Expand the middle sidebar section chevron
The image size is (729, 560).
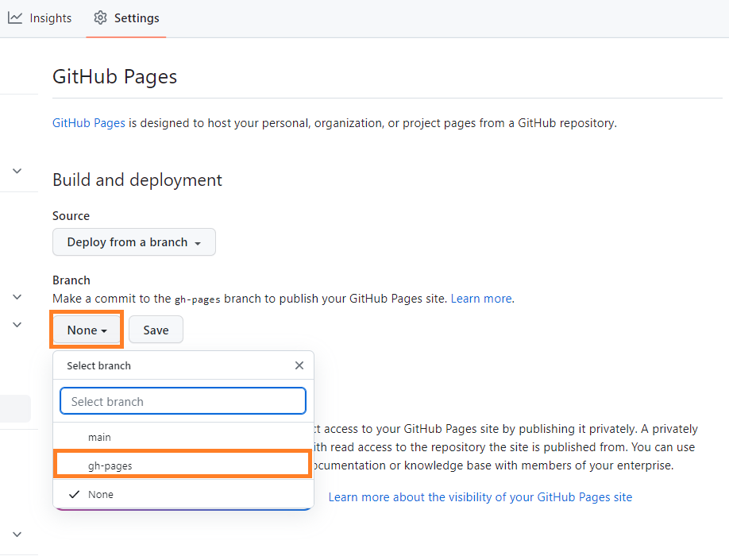(x=17, y=296)
